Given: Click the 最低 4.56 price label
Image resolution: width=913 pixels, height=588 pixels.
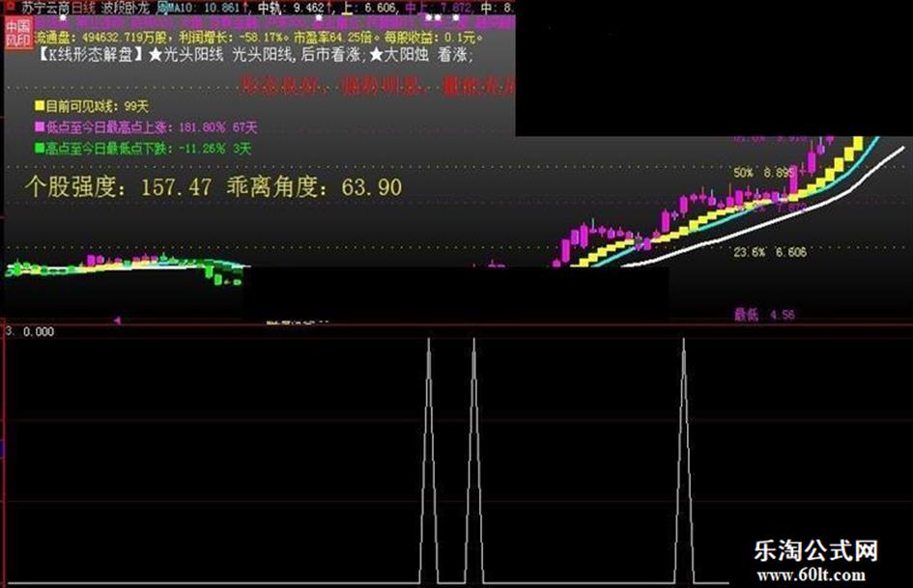Looking at the screenshot, I should (764, 315).
